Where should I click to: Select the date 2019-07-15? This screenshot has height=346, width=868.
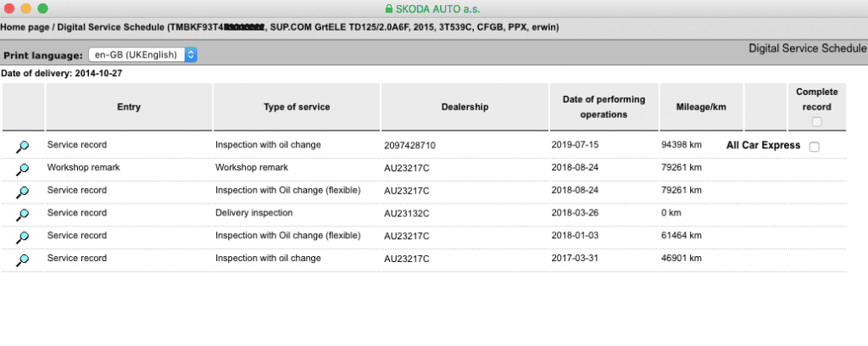pos(576,144)
